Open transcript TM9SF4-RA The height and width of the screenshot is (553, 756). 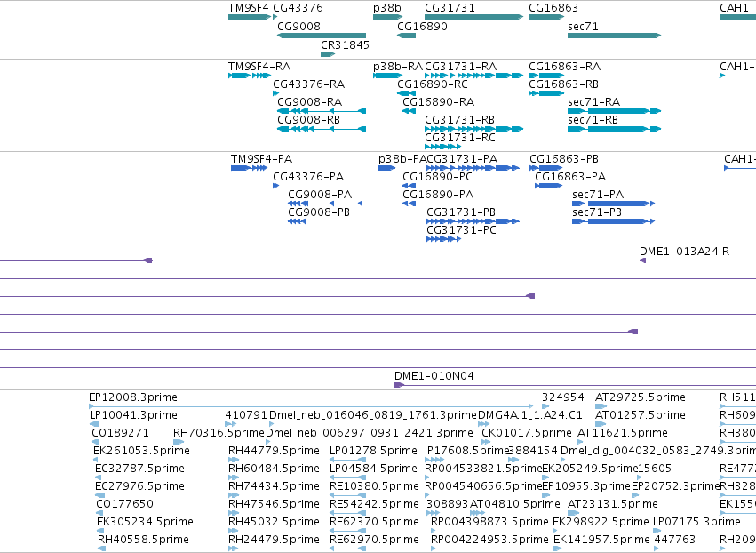coord(250,76)
